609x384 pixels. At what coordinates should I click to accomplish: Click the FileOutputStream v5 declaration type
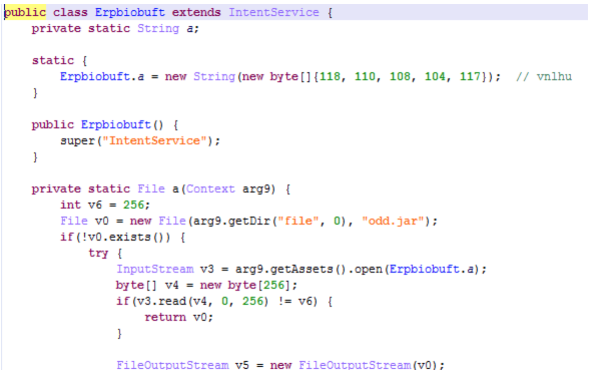tap(172, 365)
